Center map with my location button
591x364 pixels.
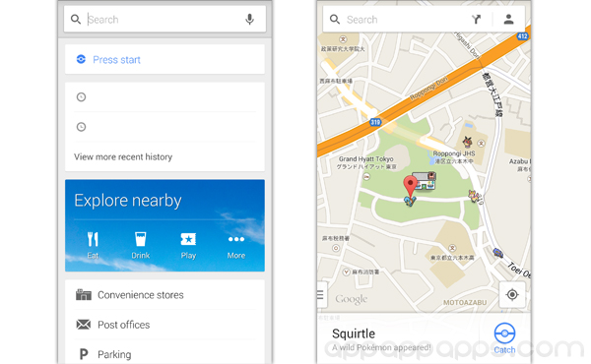(x=512, y=294)
